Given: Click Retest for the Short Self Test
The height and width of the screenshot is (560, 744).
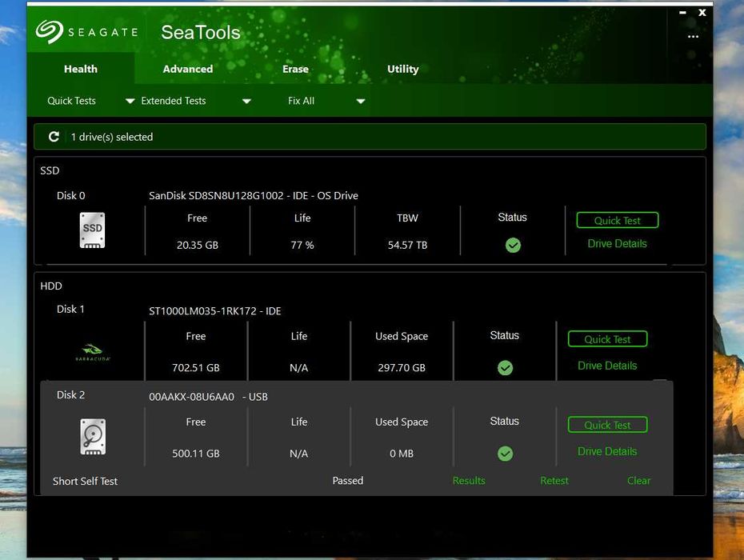Looking at the screenshot, I should [554, 481].
